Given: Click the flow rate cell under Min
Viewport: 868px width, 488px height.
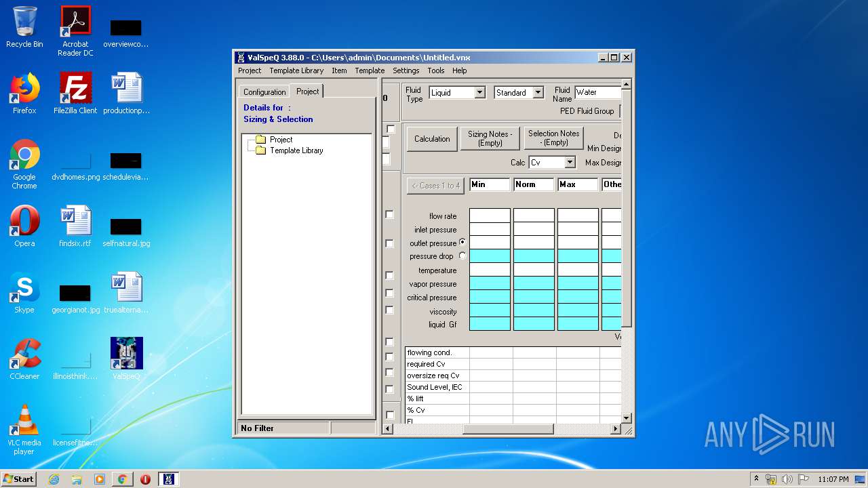Looking at the screenshot, I should [490, 216].
